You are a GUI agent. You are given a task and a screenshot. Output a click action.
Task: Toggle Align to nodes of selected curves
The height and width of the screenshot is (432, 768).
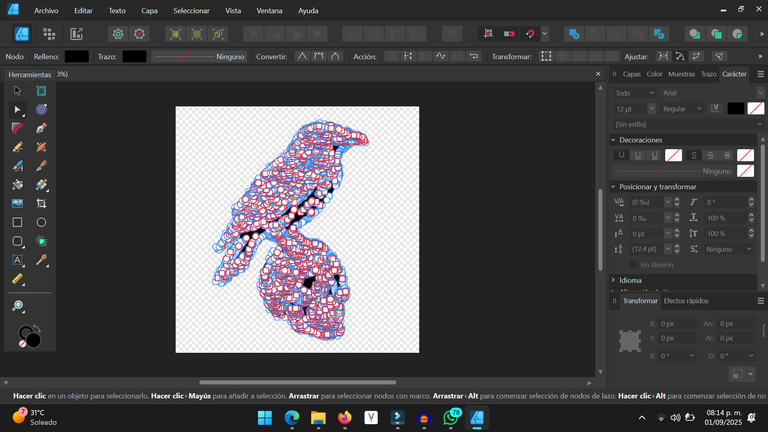point(663,56)
